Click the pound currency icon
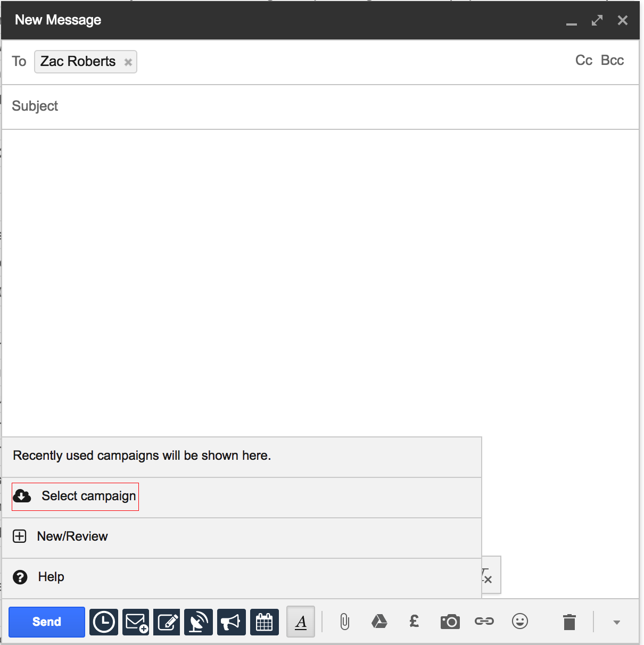644x645 pixels. 414,621
